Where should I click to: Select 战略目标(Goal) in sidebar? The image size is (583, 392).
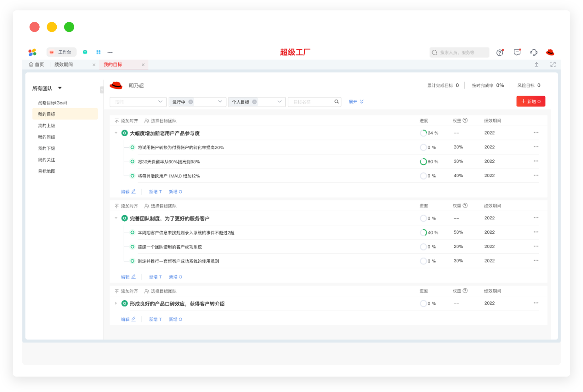click(x=53, y=103)
